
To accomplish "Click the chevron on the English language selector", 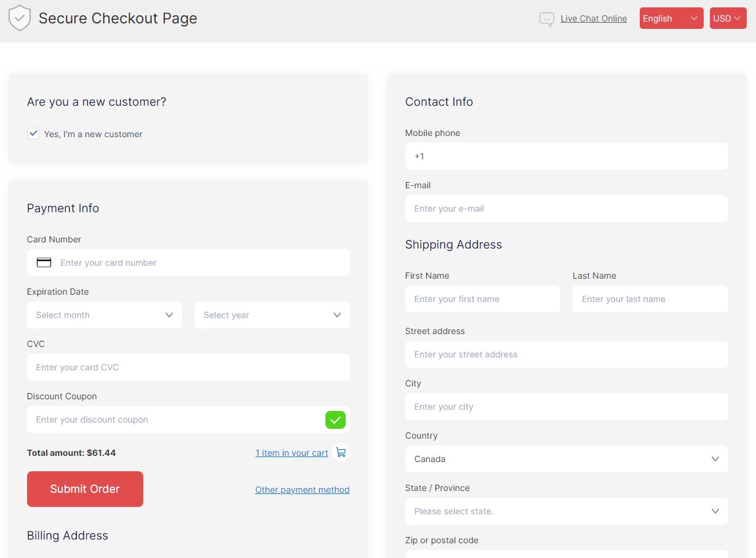I will pos(693,18).
